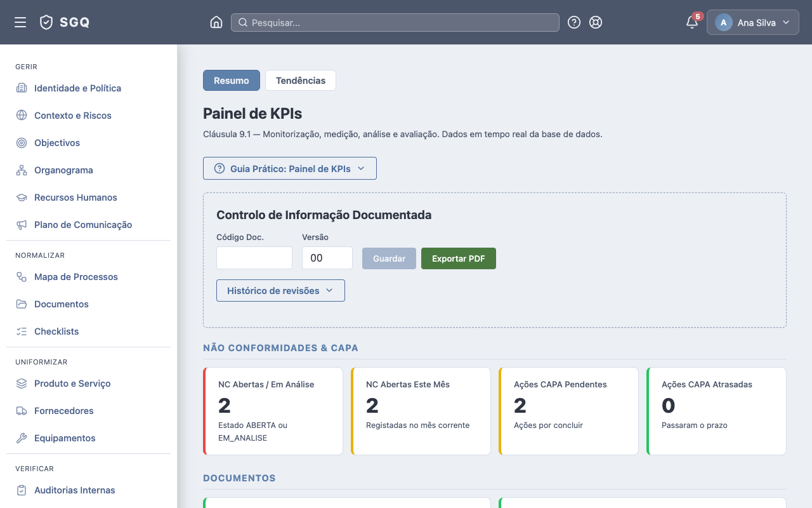The height and width of the screenshot is (508, 812).
Task: Click the Checklists list icon
Action: pyautogui.click(x=22, y=331)
